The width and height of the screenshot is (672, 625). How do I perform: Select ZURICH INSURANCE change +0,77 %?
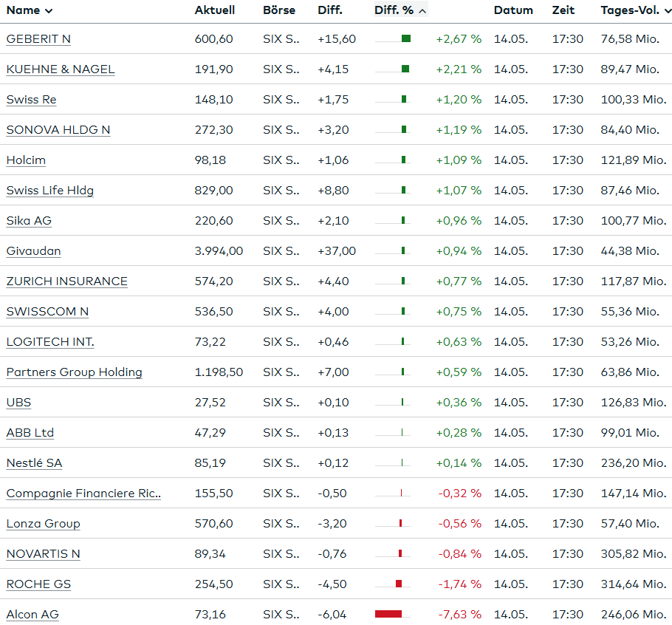pos(459,281)
